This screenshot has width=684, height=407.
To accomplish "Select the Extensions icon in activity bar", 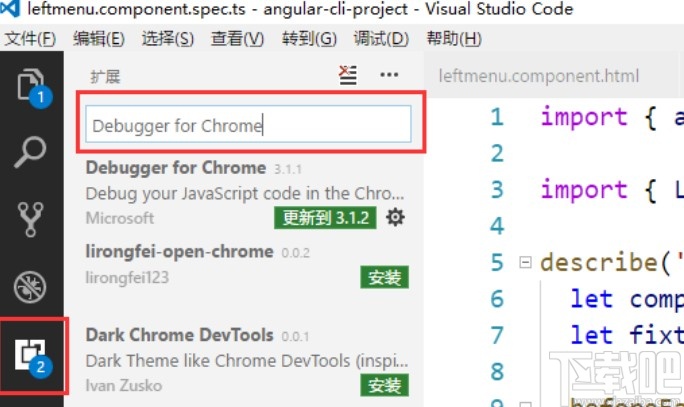I will tap(31, 353).
